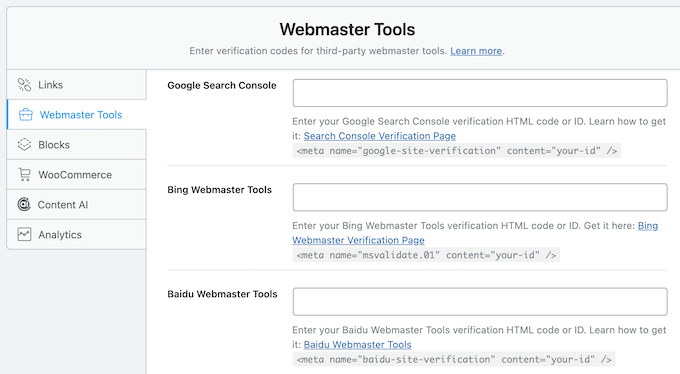Show the Analytics tab
The image size is (680, 374).
click(76, 234)
